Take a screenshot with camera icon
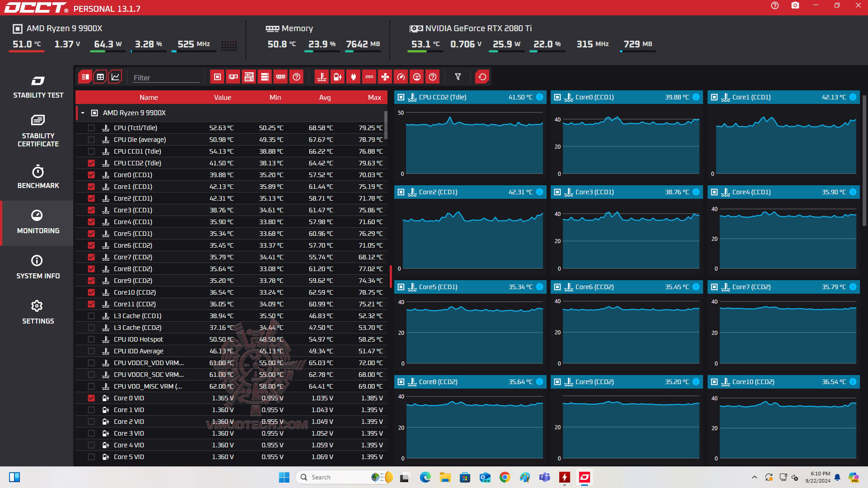This screenshot has height=488, width=868. (x=795, y=6)
